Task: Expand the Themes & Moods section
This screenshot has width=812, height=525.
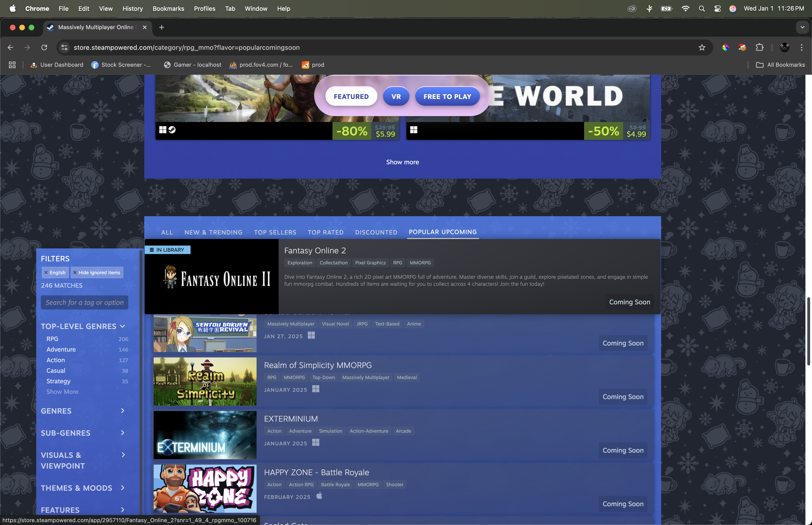Action: (83, 488)
